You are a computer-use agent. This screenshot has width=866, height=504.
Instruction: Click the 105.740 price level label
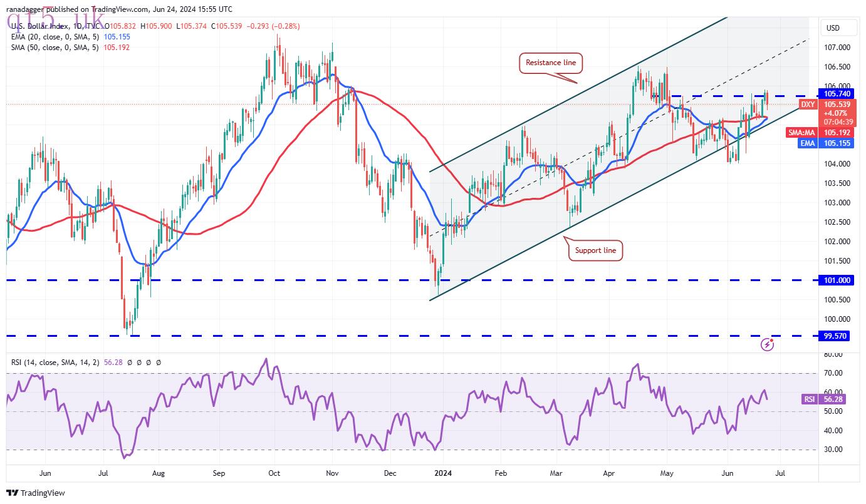837,93
